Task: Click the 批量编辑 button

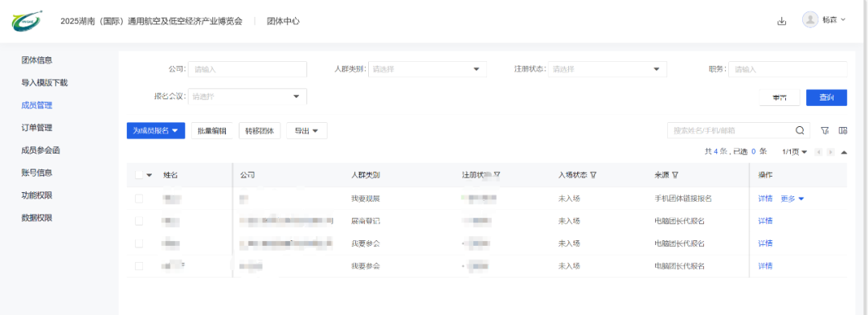Action: [212, 131]
